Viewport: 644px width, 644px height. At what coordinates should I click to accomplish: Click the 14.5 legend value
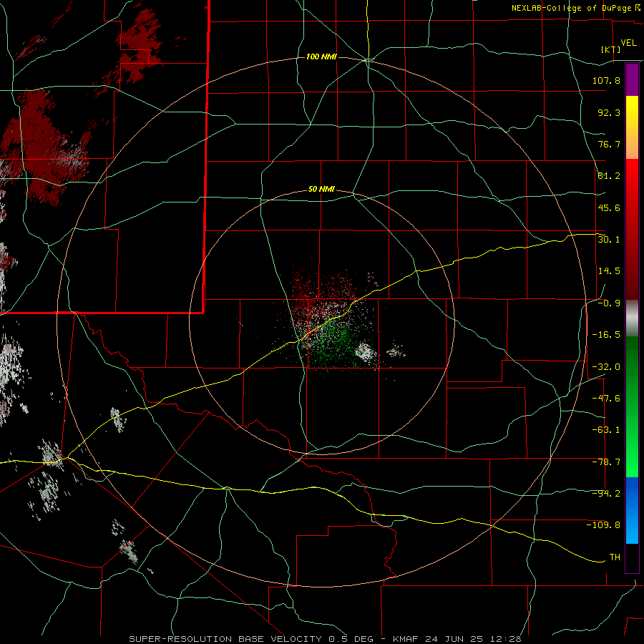[x=609, y=271]
